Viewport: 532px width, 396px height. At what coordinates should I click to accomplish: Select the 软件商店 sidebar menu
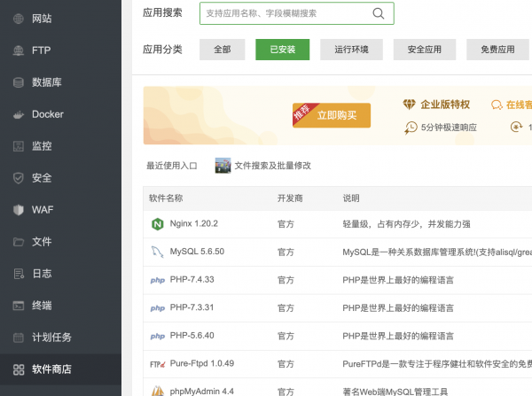point(60,369)
